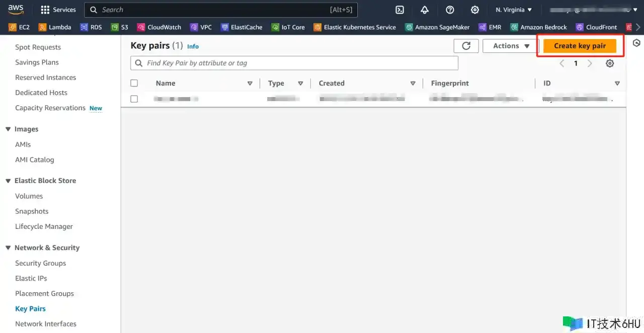This screenshot has height=333, width=644.
Task: Click the refresh key pairs button
Action: click(466, 46)
